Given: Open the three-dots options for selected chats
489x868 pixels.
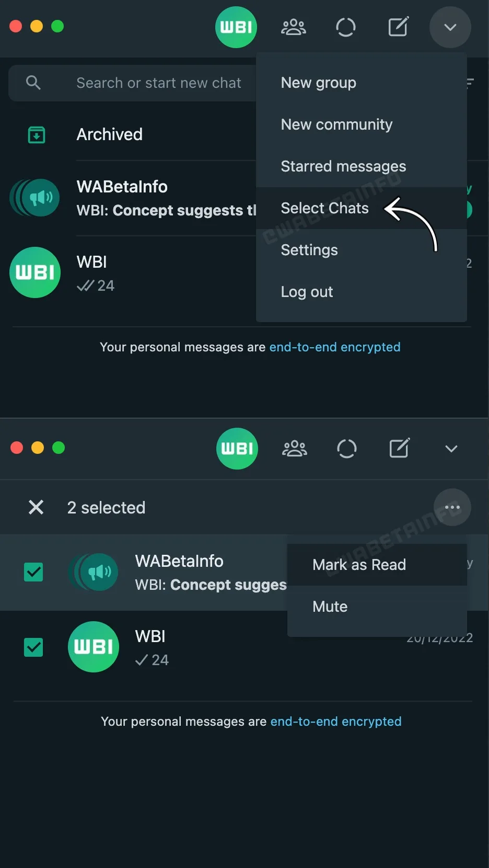Looking at the screenshot, I should (452, 507).
